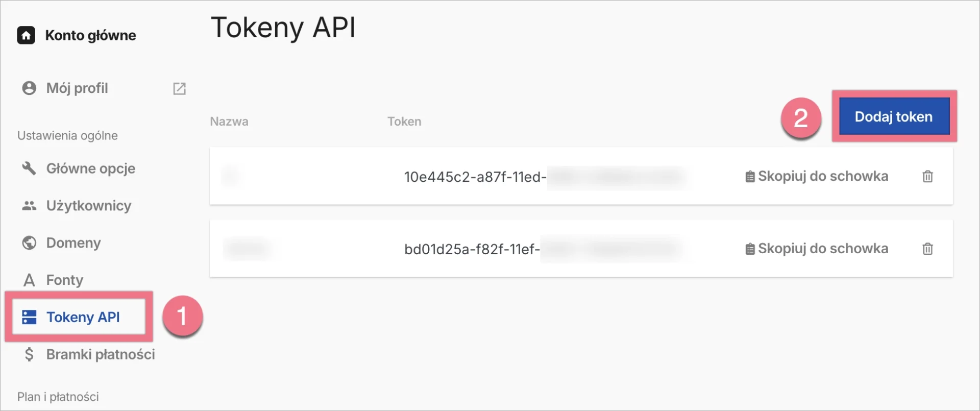Click the bd01d25a-f82f-11ef token text
The width and height of the screenshot is (980, 411).
pos(472,249)
